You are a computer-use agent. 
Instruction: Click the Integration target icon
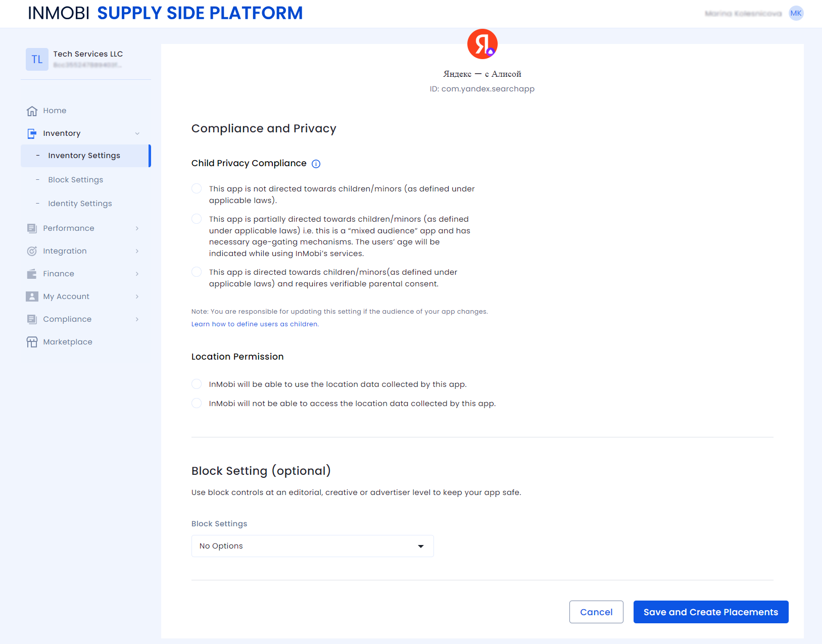(32, 251)
